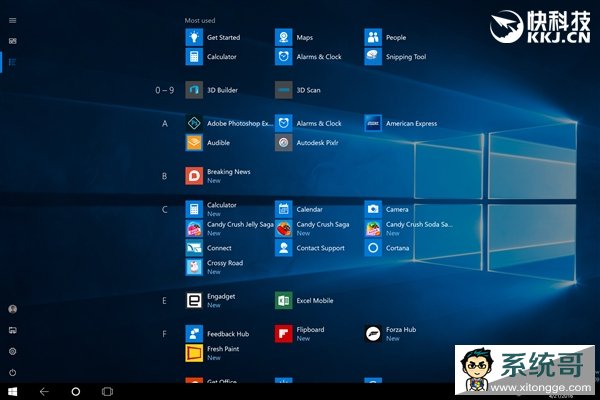Open Settings gear in Start sidebar
Viewport: 600px width, 400px height.
tap(13, 351)
